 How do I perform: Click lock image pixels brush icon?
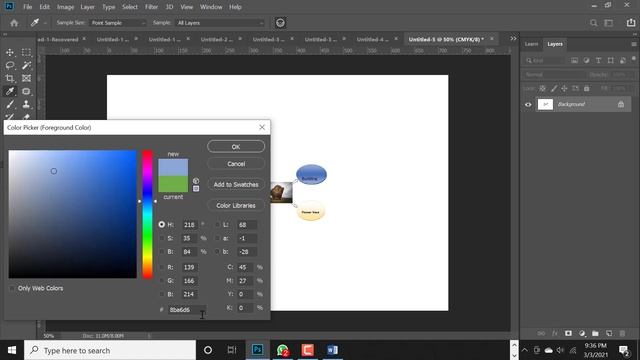pyautogui.click(x=553, y=88)
